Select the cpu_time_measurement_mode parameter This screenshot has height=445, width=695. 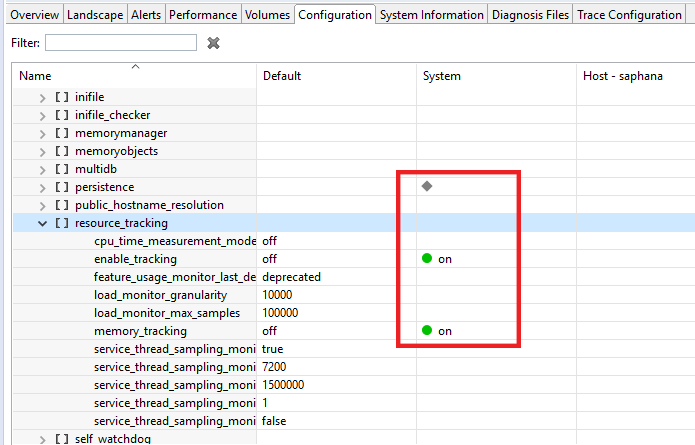[x=175, y=241]
